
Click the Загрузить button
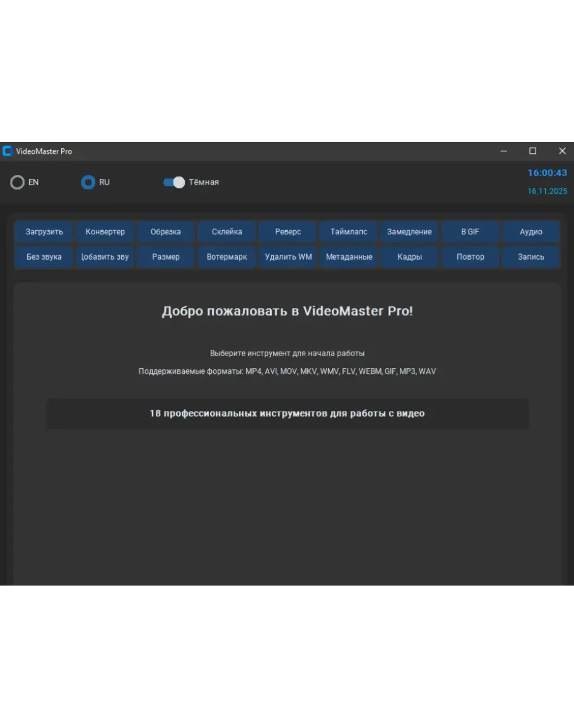pos(44,232)
